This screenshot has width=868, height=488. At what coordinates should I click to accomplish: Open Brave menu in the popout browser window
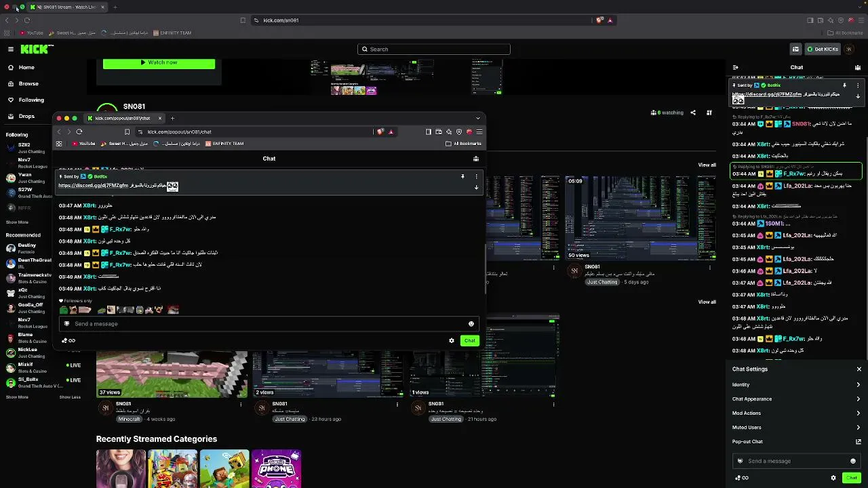click(x=479, y=131)
